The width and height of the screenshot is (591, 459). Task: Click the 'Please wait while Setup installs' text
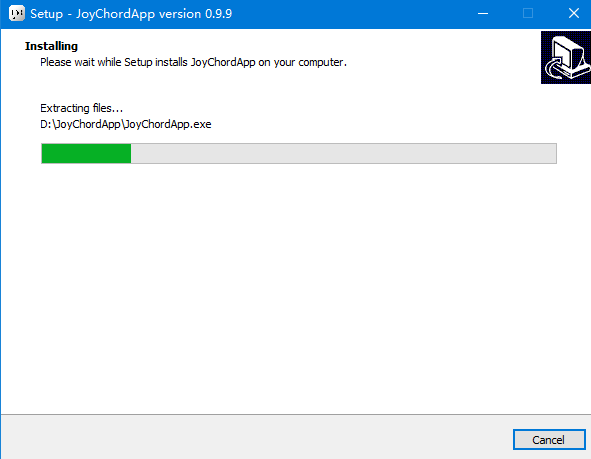point(114,62)
